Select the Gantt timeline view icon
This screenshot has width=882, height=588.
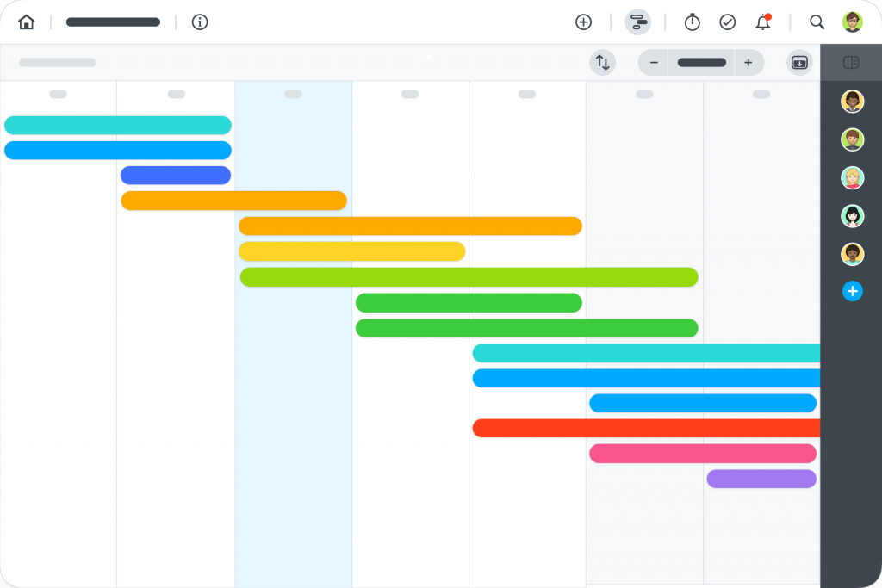coord(637,22)
